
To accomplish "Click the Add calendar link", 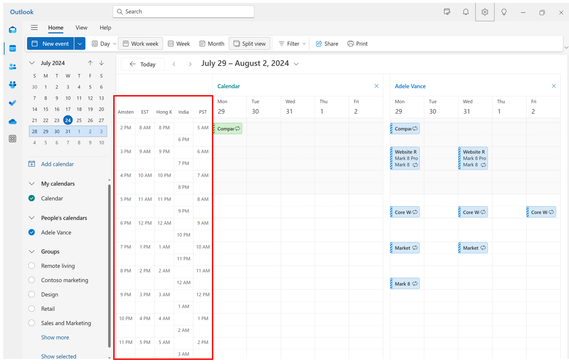I will pos(57,164).
